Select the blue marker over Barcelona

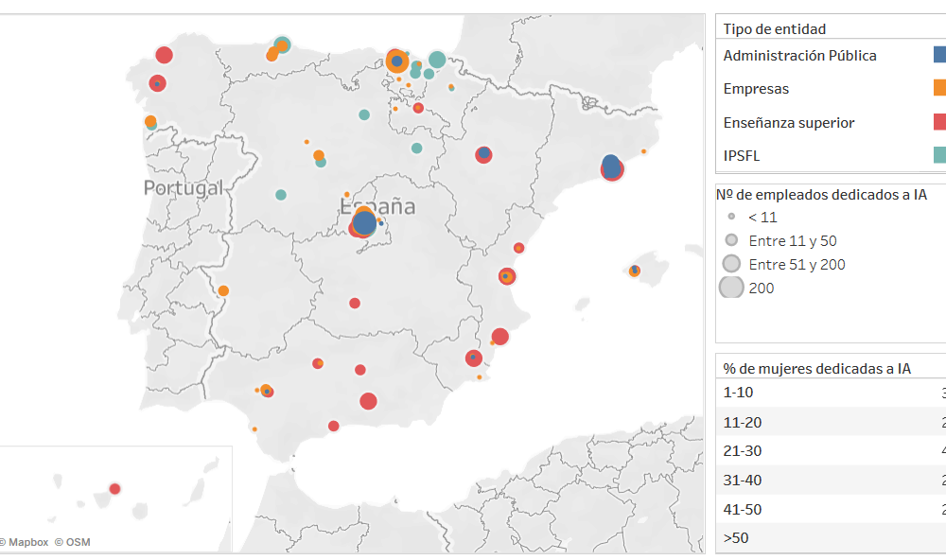611,166
